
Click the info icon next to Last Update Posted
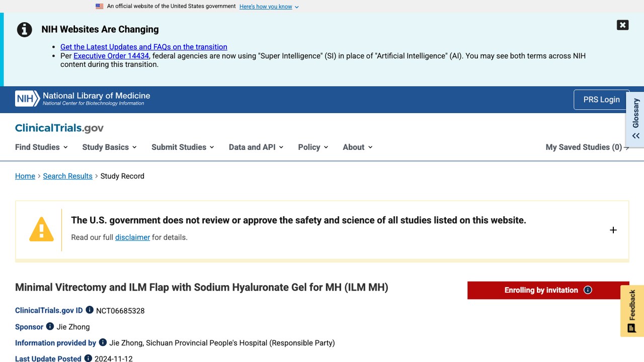point(88,358)
